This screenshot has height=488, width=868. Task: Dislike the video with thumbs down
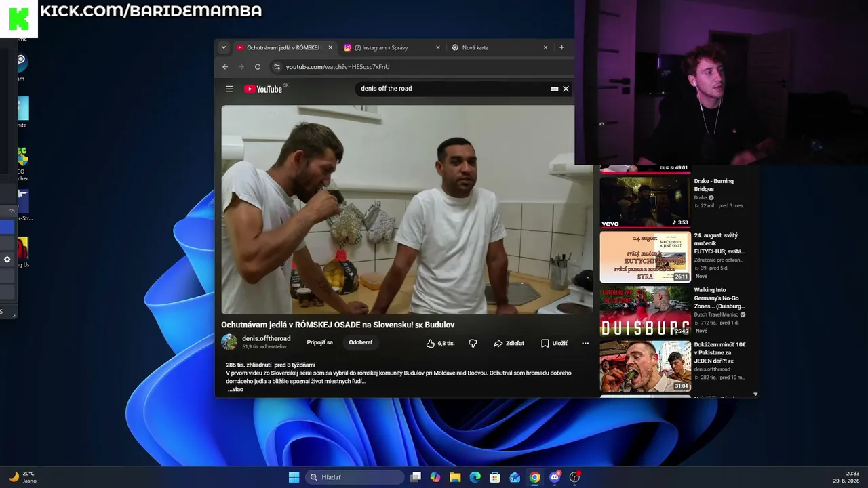click(x=473, y=344)
